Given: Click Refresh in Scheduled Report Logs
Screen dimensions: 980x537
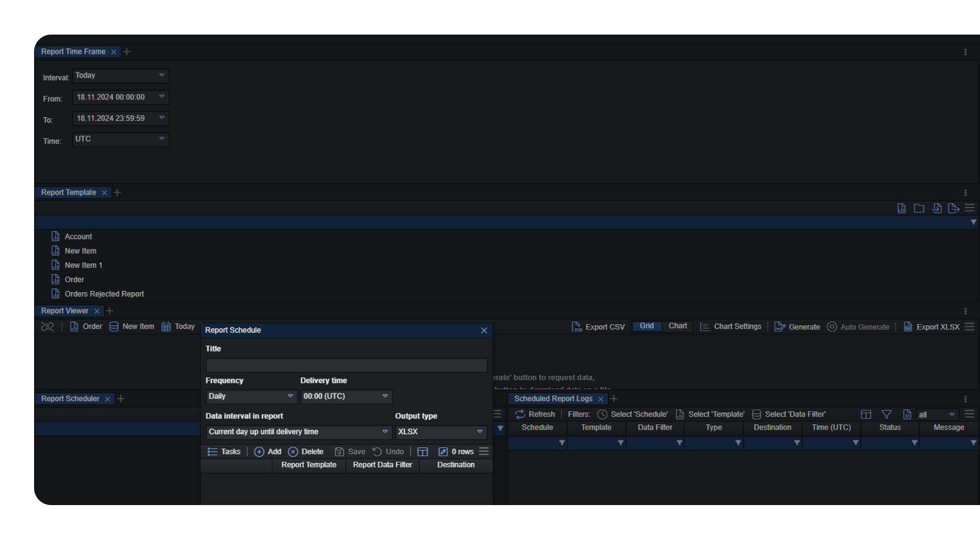Looking at the screenshot, I should (535, 414).
